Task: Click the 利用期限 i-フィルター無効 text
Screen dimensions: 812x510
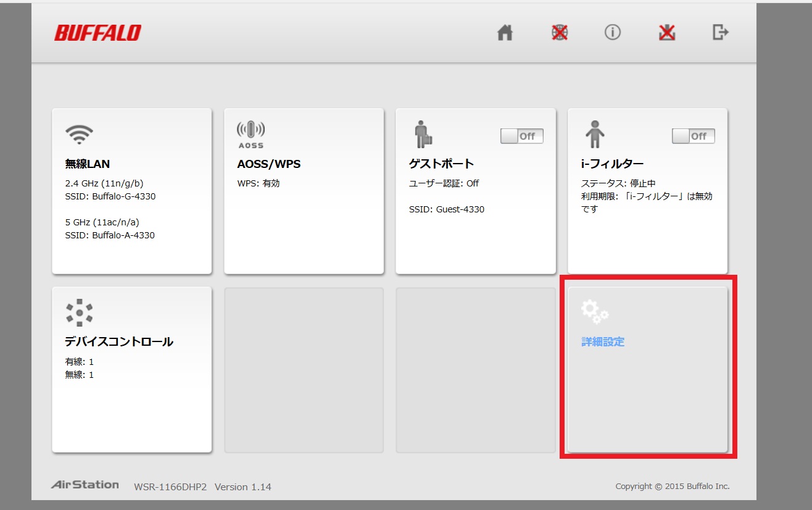Action: coord(647,203)
